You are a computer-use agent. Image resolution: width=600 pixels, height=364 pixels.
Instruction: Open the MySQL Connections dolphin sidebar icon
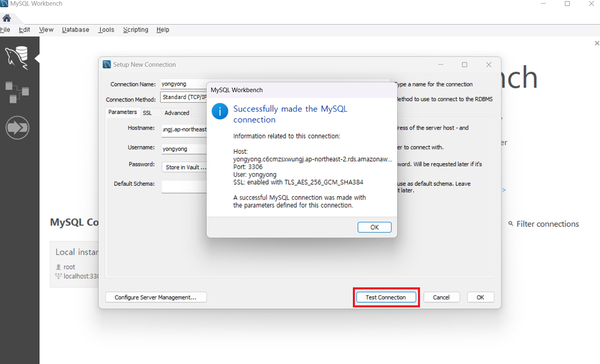click(17, 57)
